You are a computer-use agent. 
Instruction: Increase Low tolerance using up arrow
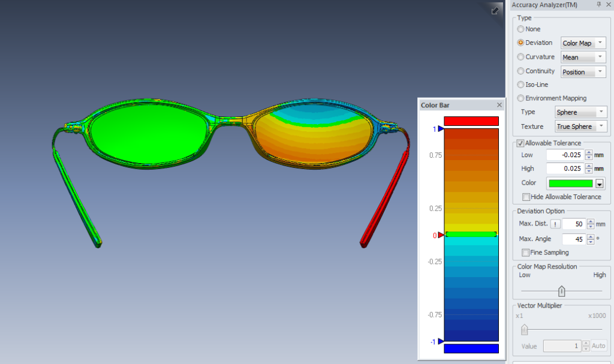click(x=590, y=153)
